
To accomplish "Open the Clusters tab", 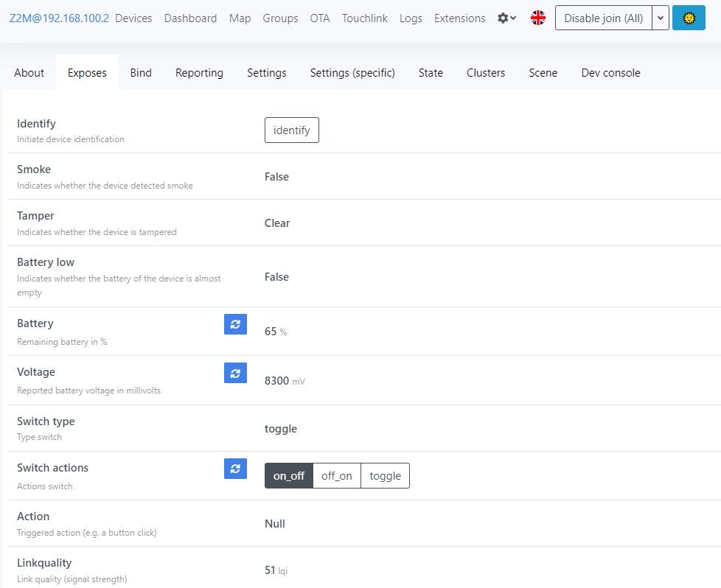I will [486, 73].
